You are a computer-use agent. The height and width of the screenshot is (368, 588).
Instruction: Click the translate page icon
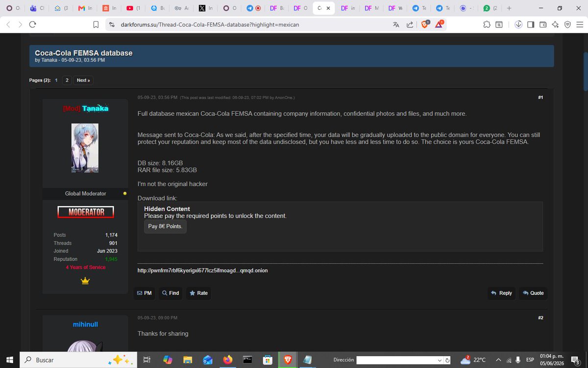coord(396,25)
